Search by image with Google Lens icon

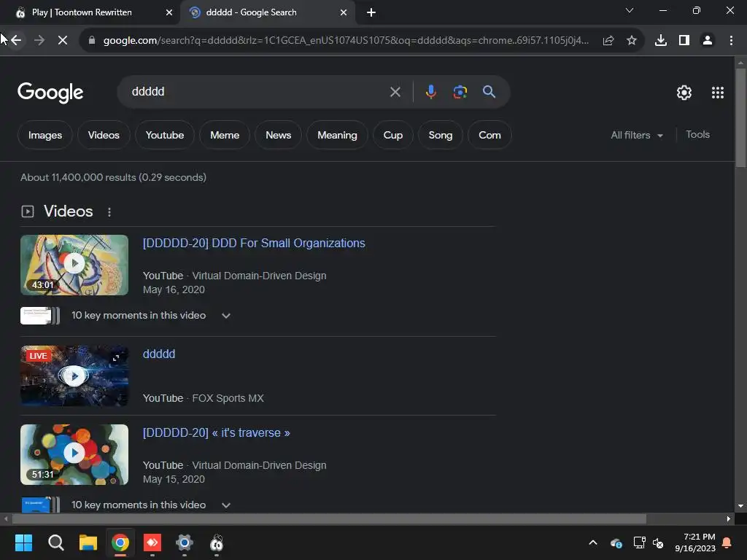(460, 92)
